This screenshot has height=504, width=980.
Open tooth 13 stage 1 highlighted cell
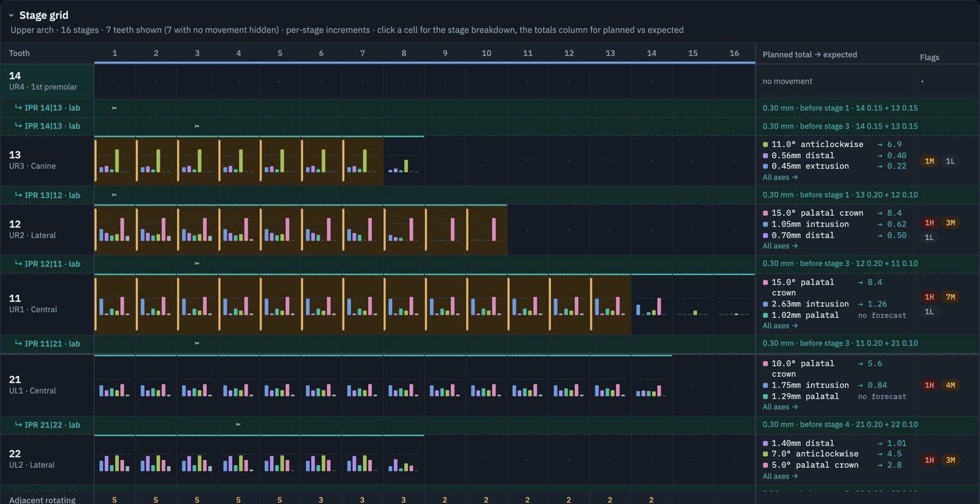click(x=115, y=161)
